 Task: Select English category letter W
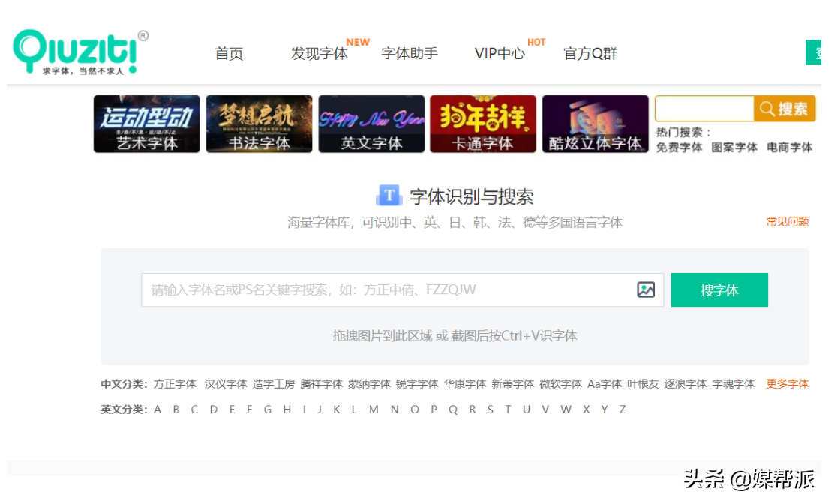566,409
